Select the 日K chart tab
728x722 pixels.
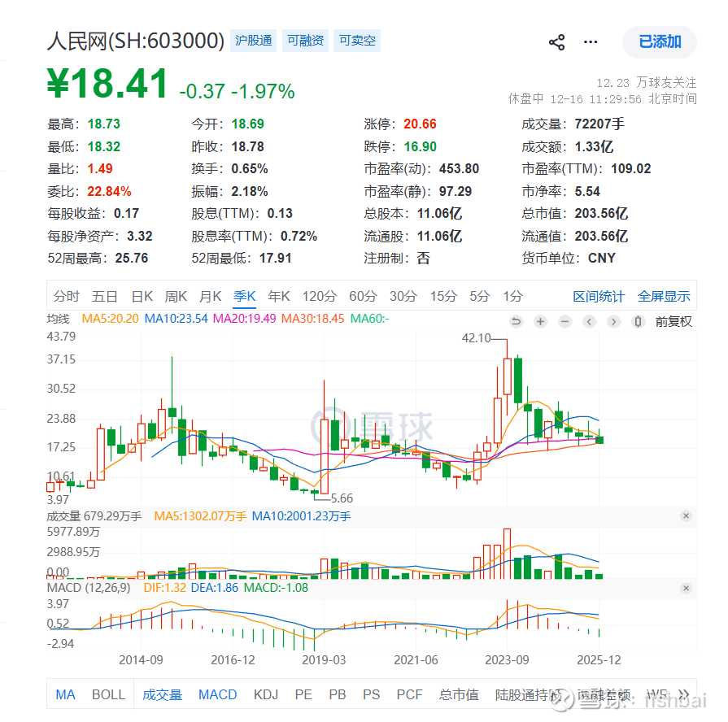[142, 296]
